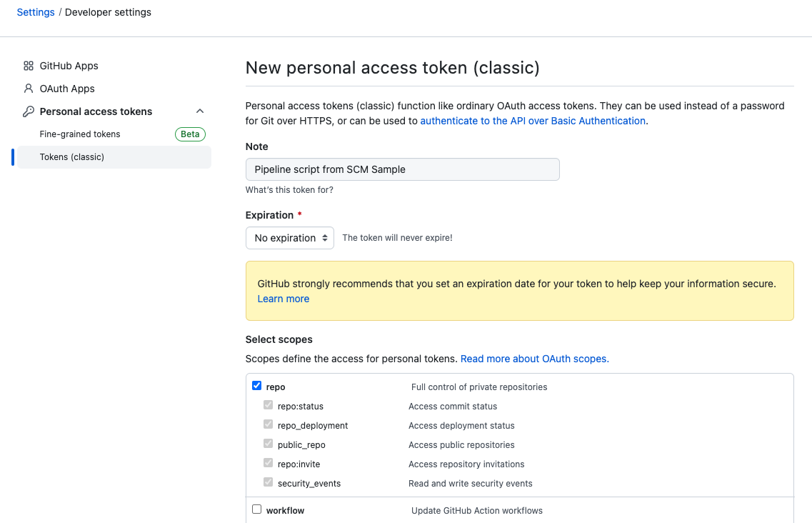
Task: Navigate back via the Settings breadcrumb
Action: pos(35,11)
